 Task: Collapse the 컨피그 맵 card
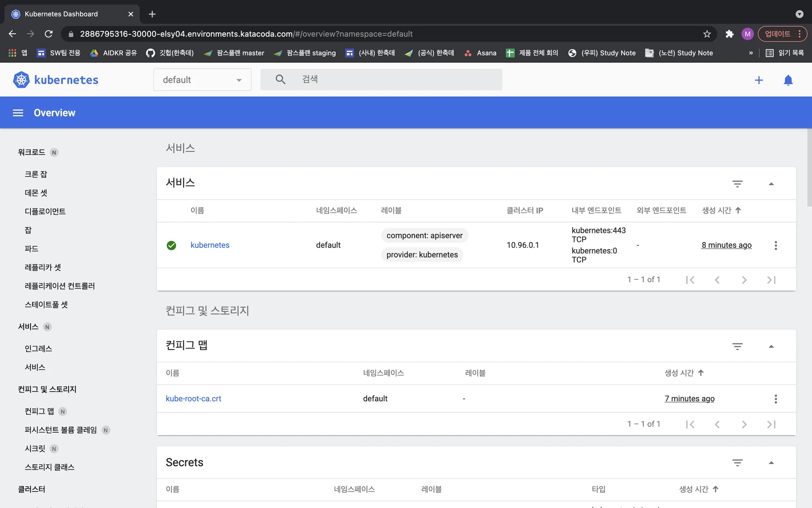click(x=771, y=346)
